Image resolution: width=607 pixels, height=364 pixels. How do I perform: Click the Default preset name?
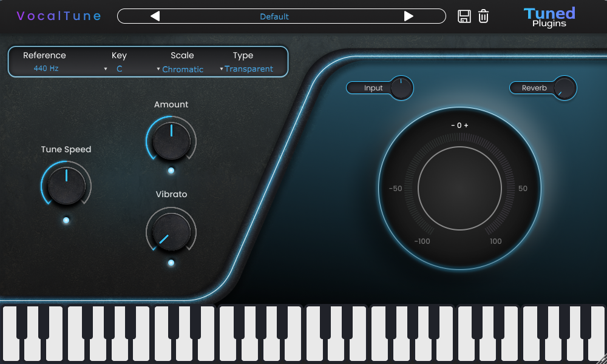(x=274, y=16)
